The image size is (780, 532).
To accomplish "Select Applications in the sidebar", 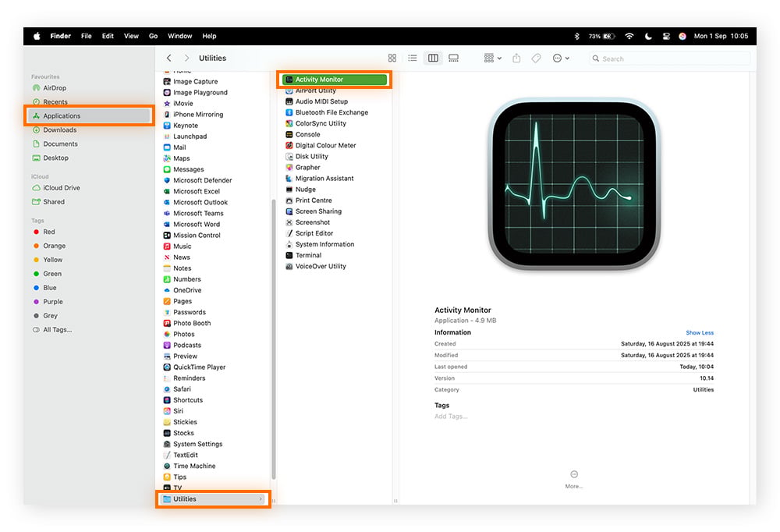I will pyautogui.click(x=90, y=116).
